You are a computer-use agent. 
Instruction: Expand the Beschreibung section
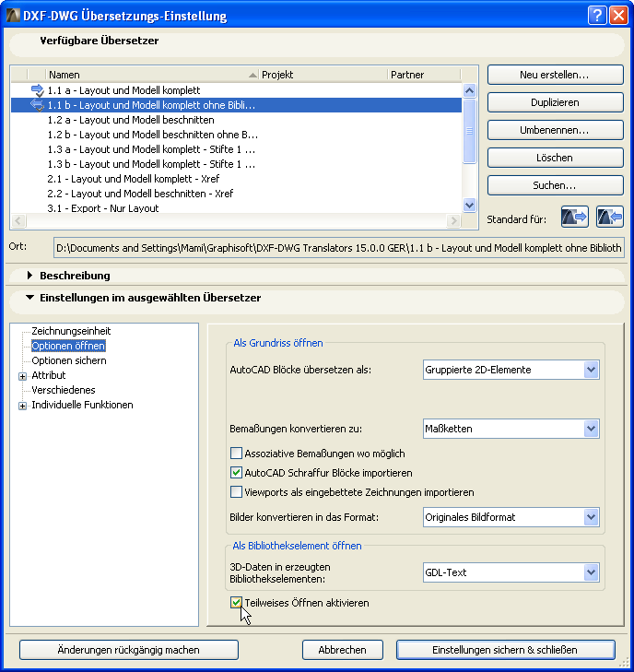[x=29, y=275]
